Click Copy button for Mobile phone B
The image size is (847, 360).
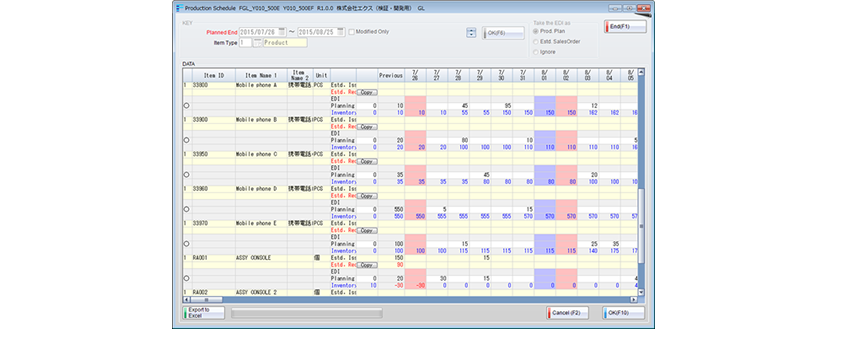tap(367, 127)
